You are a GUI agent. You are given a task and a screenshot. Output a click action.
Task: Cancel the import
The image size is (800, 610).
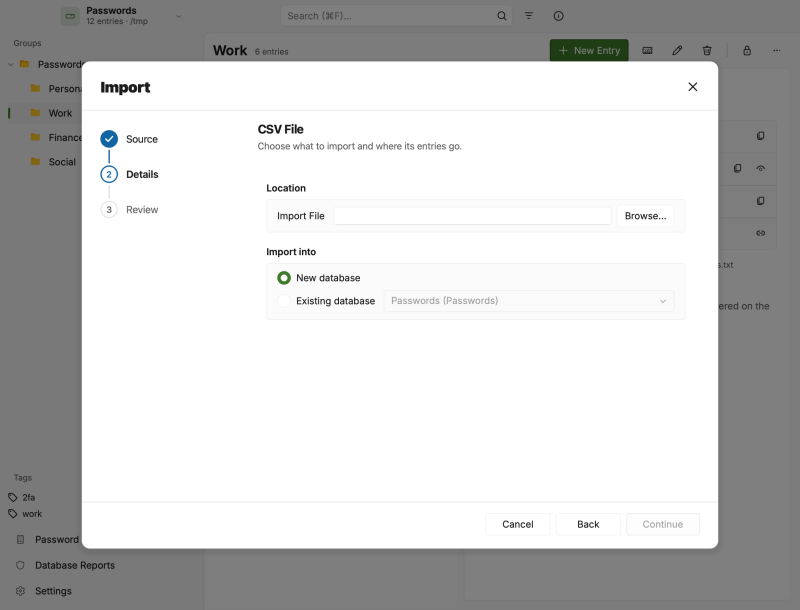point(517,524)
